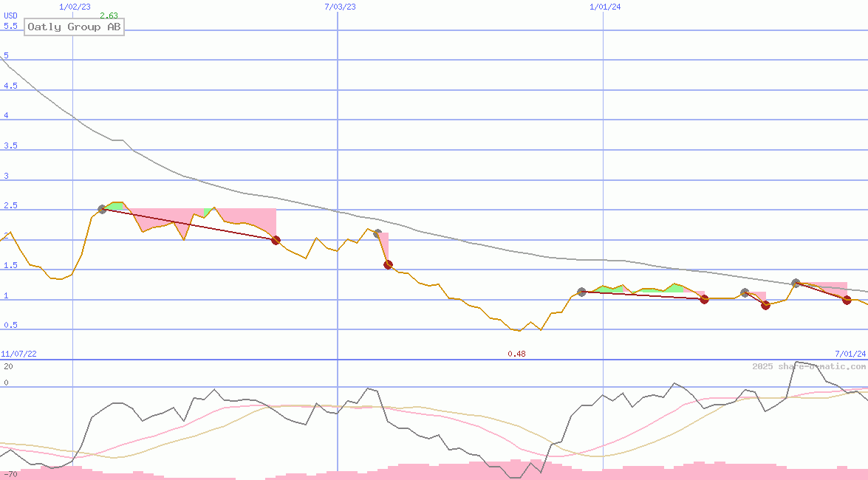Click the 7/01/24 end date label
The height and width of the screenshot is (480, 868).
point(850,354)
